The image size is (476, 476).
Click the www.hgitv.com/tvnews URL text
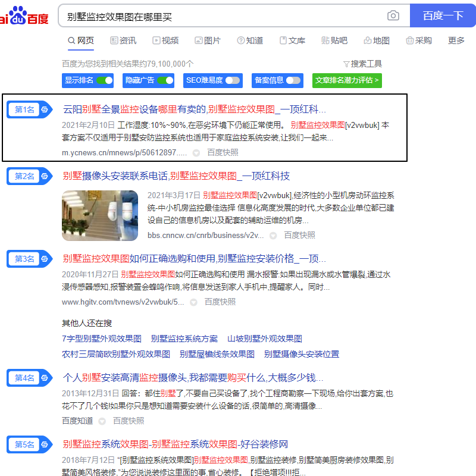coord(123,302)
